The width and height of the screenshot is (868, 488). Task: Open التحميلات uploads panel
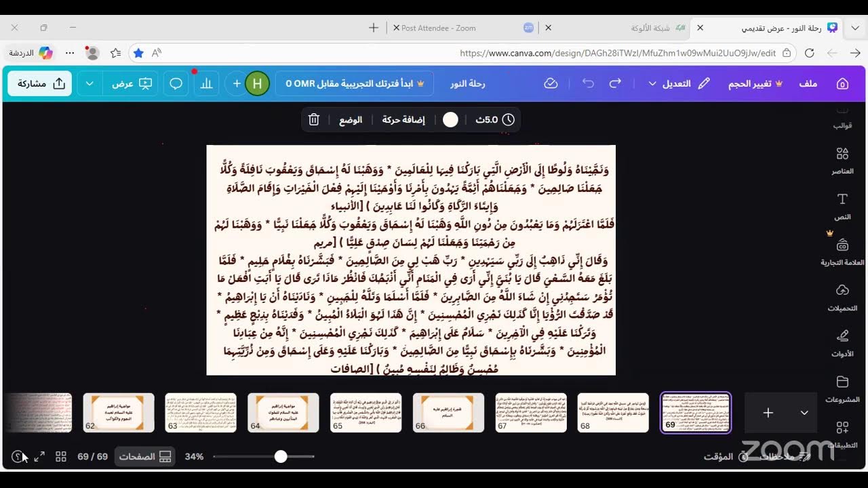(x=842, y=297)
